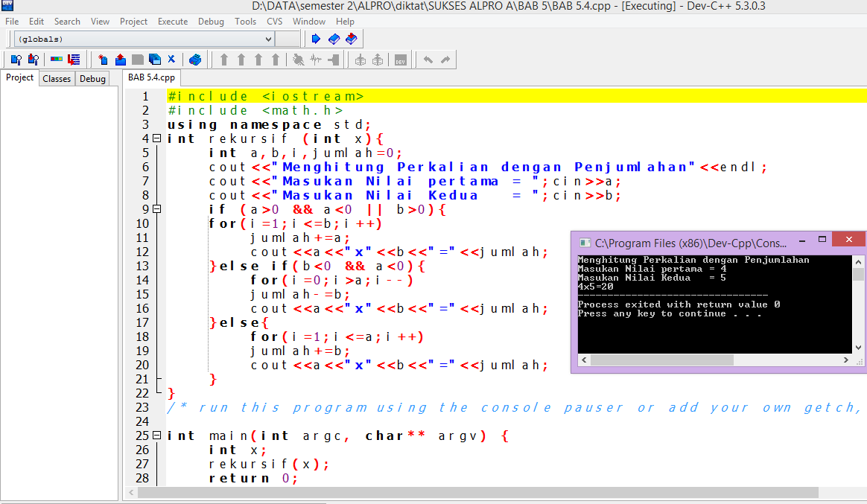Click the second grey up-arrow toolbar icon

coord(241,60)
